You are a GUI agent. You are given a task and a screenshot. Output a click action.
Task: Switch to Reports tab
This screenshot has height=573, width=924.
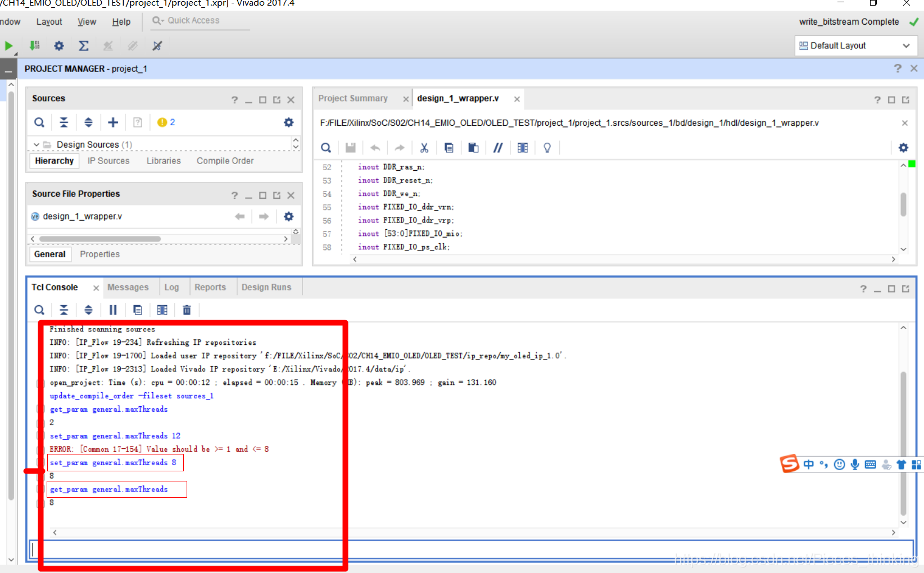click(x=210, y=287)
